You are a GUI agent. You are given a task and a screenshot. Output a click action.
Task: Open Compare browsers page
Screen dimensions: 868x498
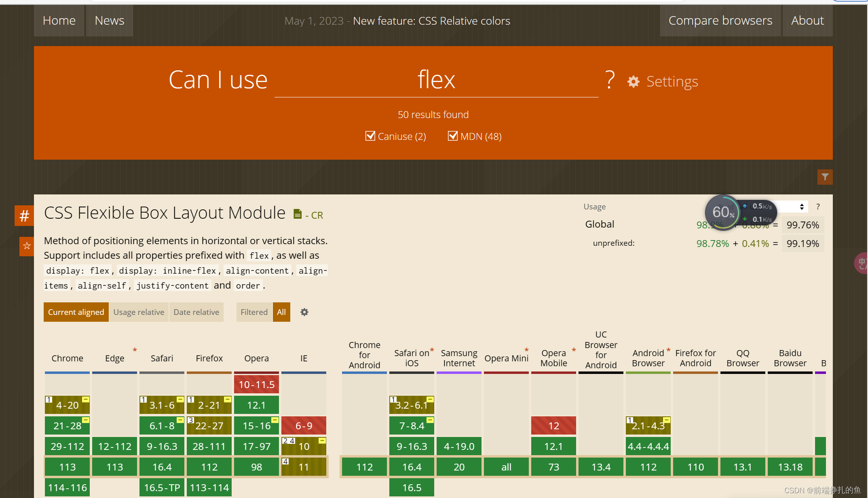tap(720, 21)
